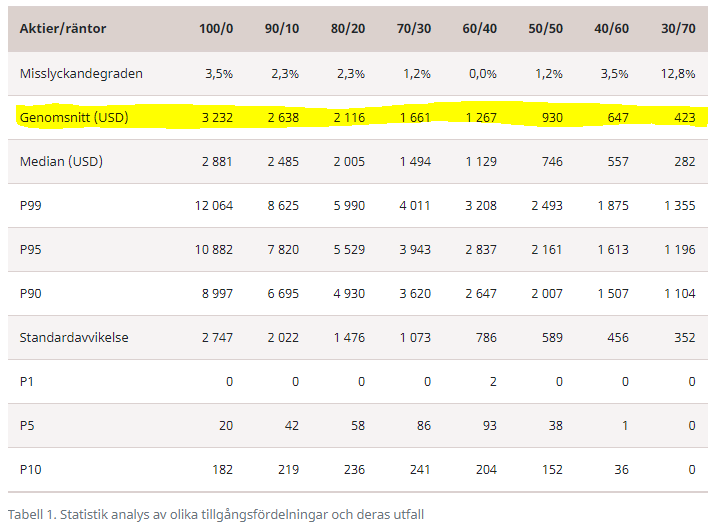Viewport: 716px width, 526px height.
Task: Click the 60/40 column header
Action: pos(479,28)
